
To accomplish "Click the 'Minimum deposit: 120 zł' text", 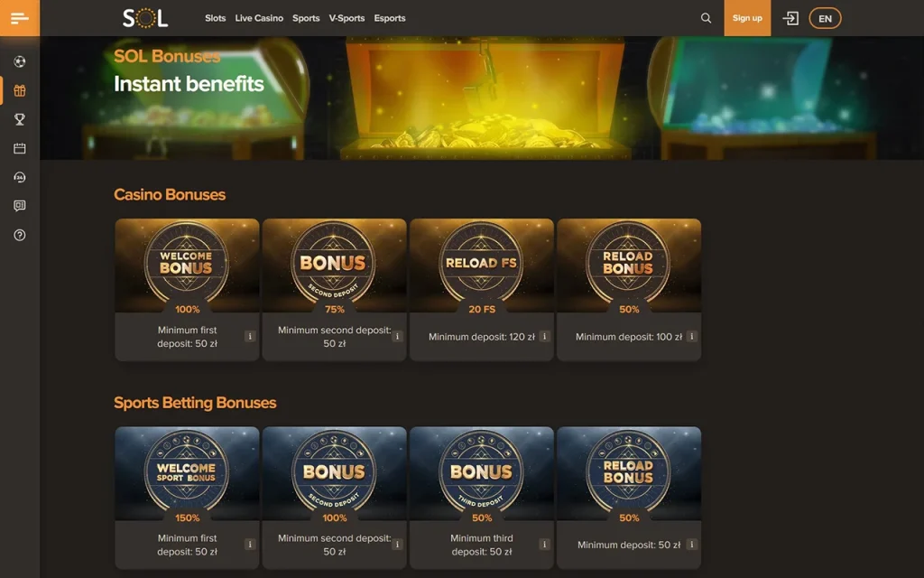I will [x=482, y=337].
